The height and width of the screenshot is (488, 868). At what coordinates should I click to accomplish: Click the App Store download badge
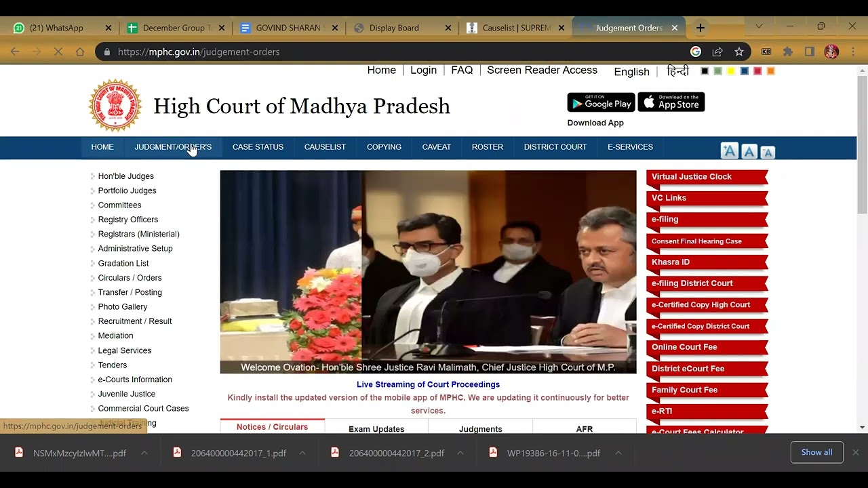coord(671,102)
